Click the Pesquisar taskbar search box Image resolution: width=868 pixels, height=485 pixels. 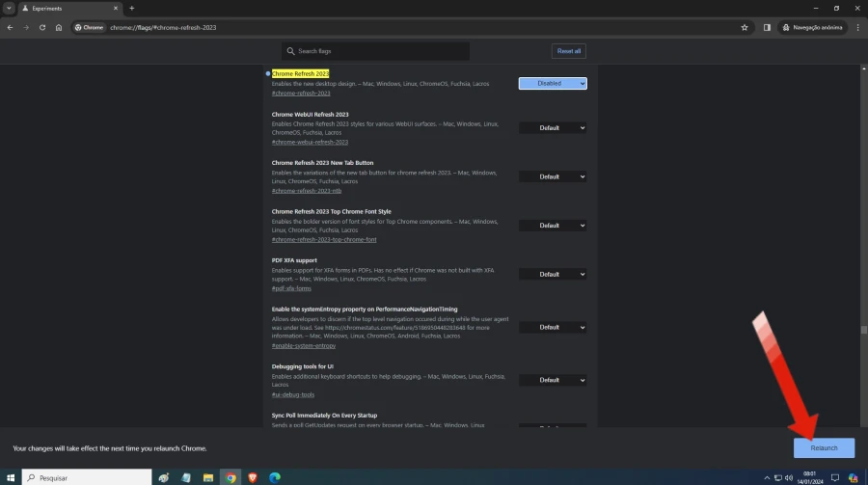(87, 477)
